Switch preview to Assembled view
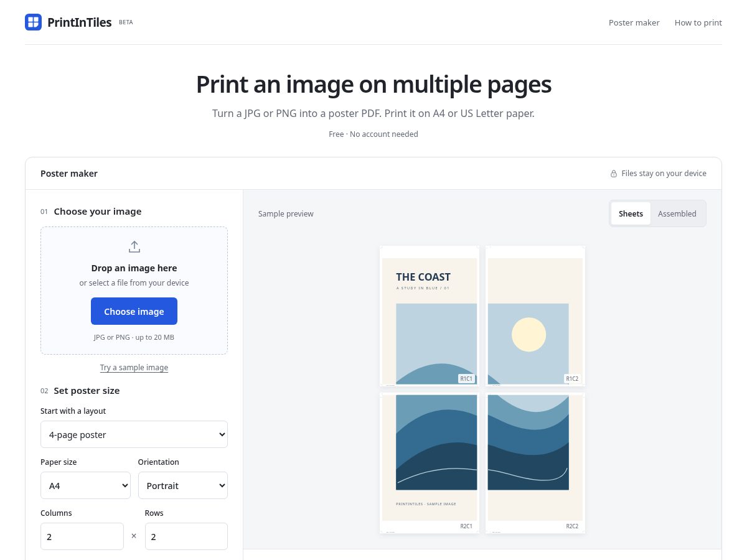The height and width of the screenshot is (560, 747). [677, 213]
